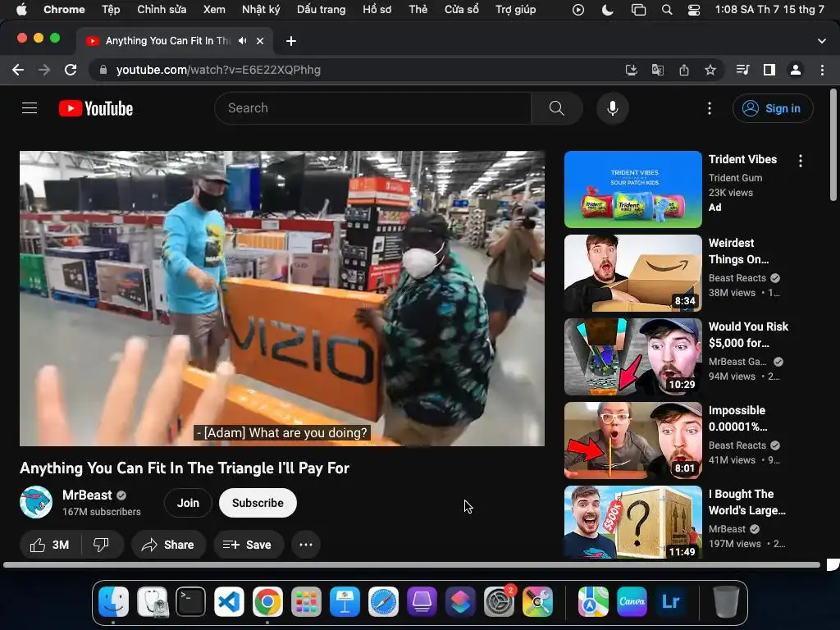This screenshot has width=840, height=630.
Task: Open more actions ellipsis below video
Action: 306,545
